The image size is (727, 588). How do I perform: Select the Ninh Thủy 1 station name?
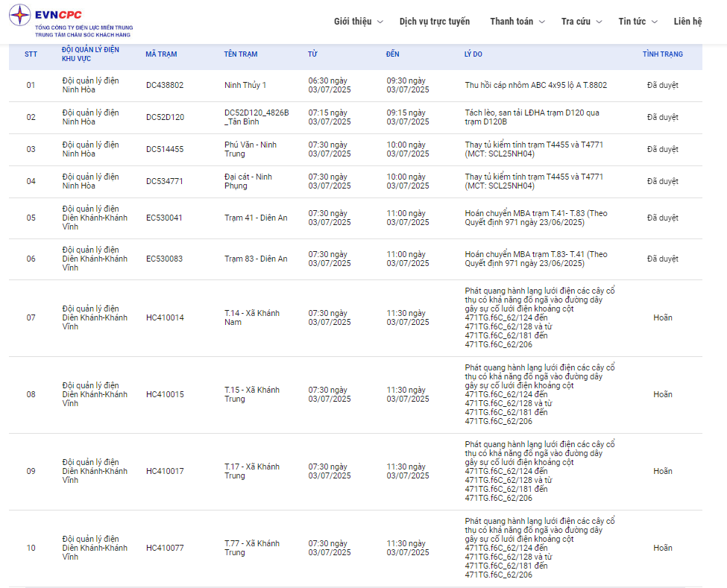click(x=245, y=86)
